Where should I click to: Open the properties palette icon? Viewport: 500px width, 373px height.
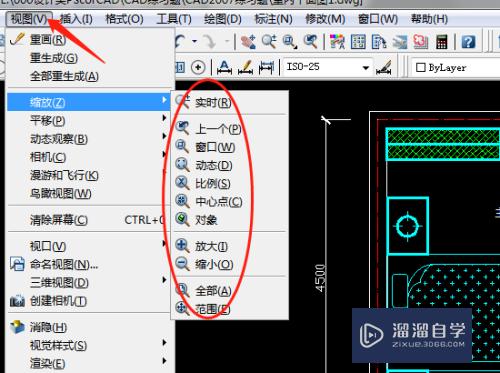click(337, 42)
